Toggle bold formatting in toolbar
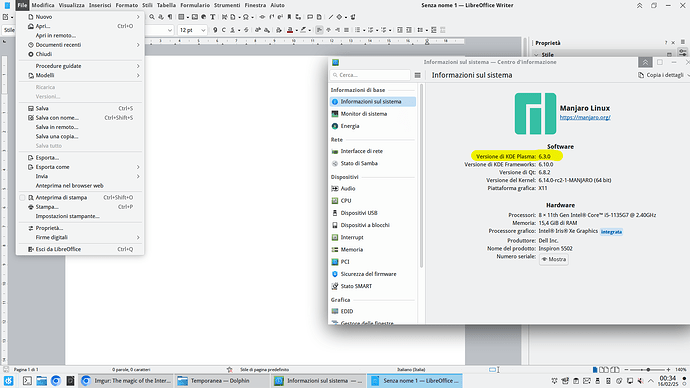 [x=215, y=30]
